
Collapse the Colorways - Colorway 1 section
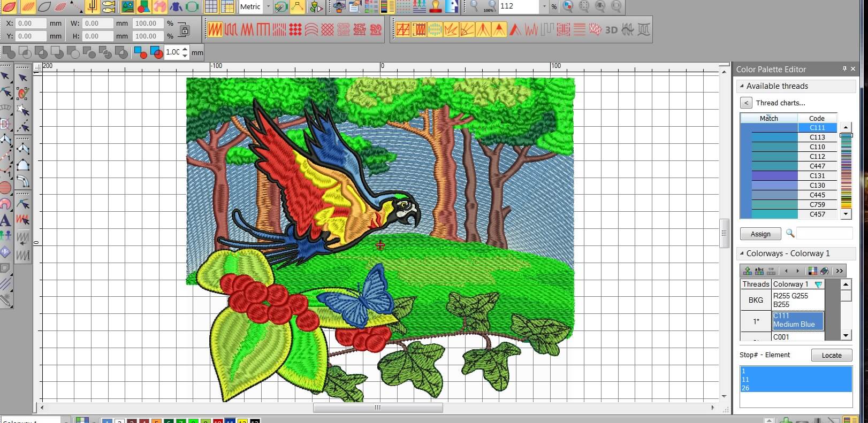pos(742,253)
